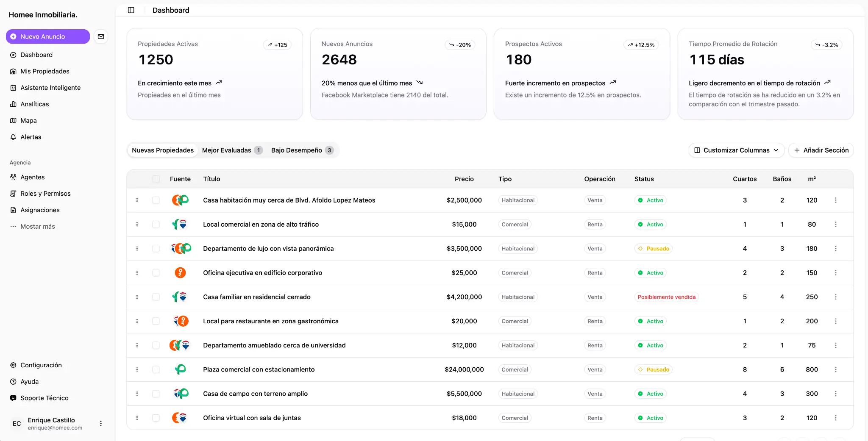Open the Analíticas chart icon
This screenshot has width=868, height=441.
point(13,104)
